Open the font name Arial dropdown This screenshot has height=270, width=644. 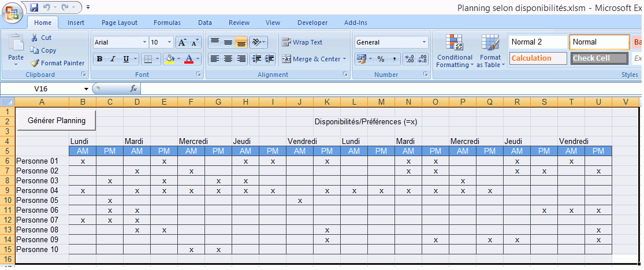coord(144,42)
